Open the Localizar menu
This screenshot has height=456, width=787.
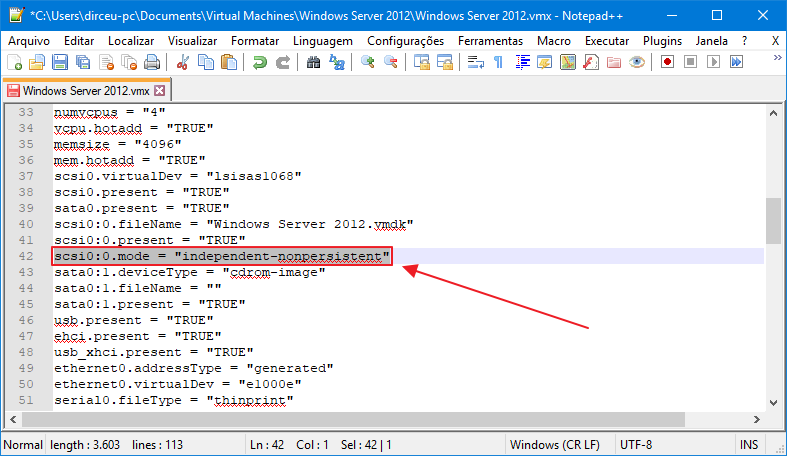131,41
